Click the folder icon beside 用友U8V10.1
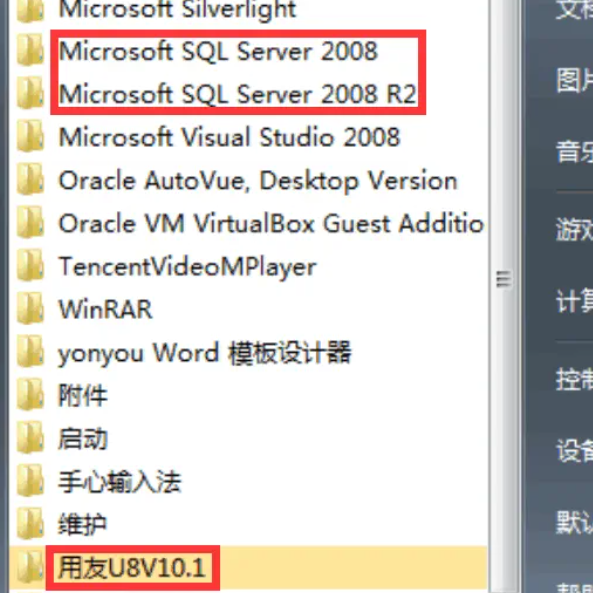593x593 pixels. click(x=30, y=567)
